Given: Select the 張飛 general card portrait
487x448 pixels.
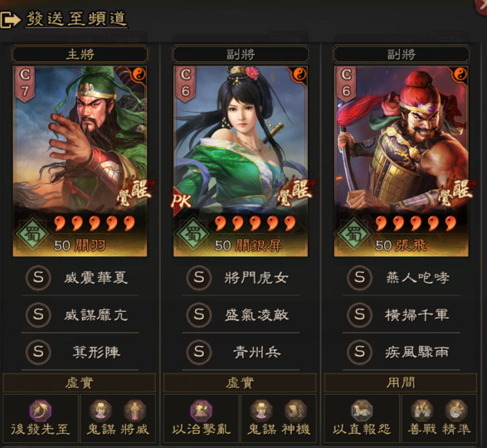Looking at the screenshot, I should [x=402, y=161].
